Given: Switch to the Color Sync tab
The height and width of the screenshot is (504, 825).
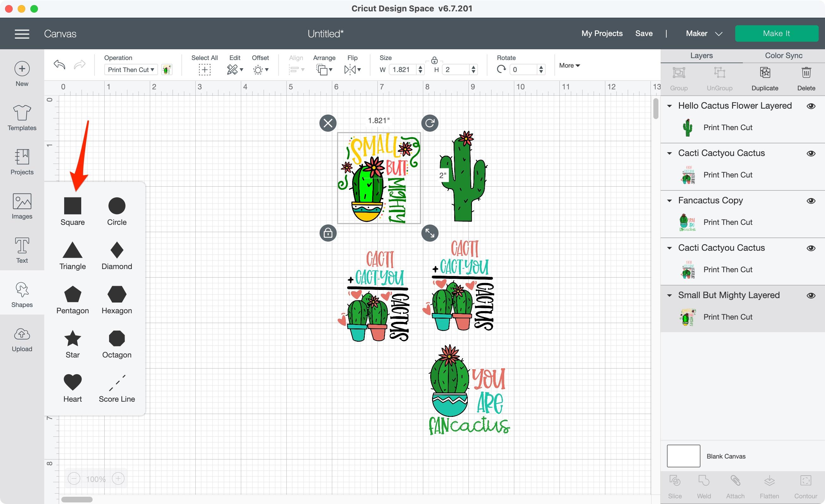Looking at the screenshot, I should [x=783, y=56].
